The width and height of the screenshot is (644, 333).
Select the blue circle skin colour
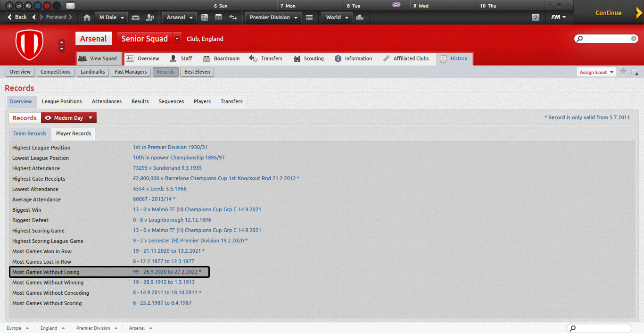point(37,6)
